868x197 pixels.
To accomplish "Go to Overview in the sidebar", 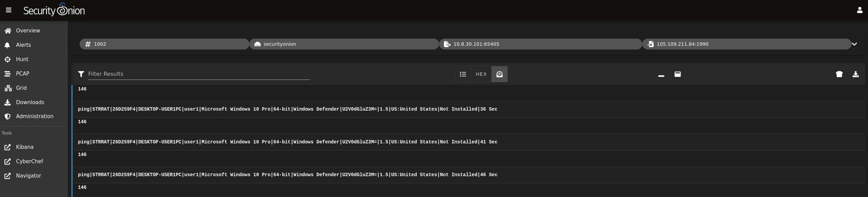I will [34, 31].
